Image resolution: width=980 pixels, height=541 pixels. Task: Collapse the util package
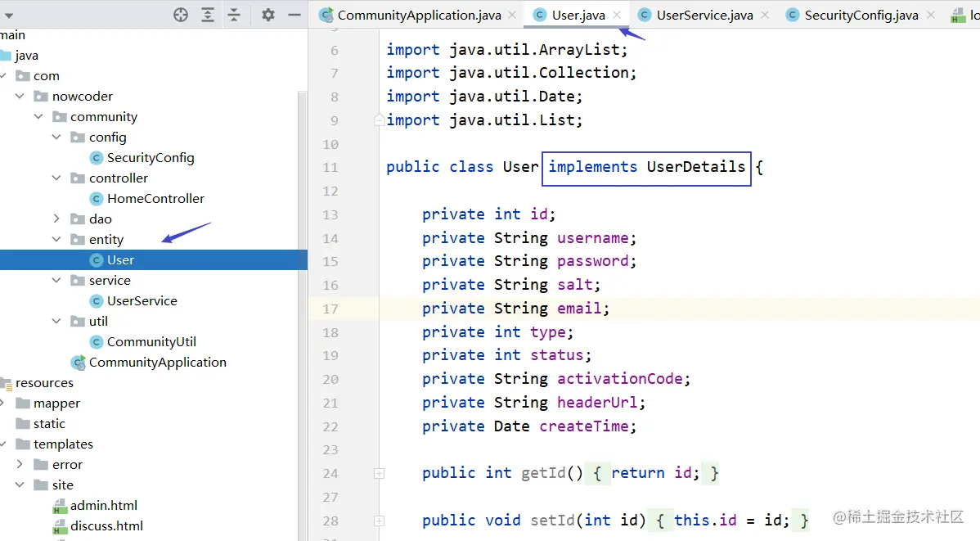tap(57, 322)
